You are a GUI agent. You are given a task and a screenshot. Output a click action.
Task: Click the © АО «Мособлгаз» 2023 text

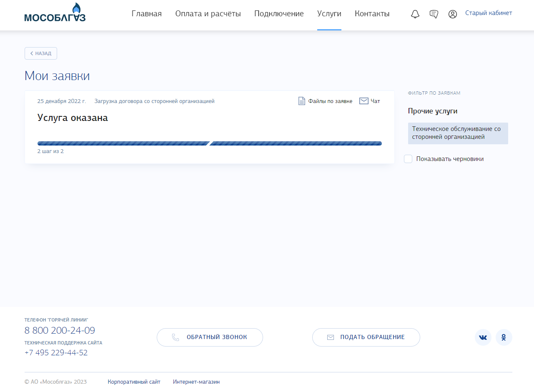(55, 382)
